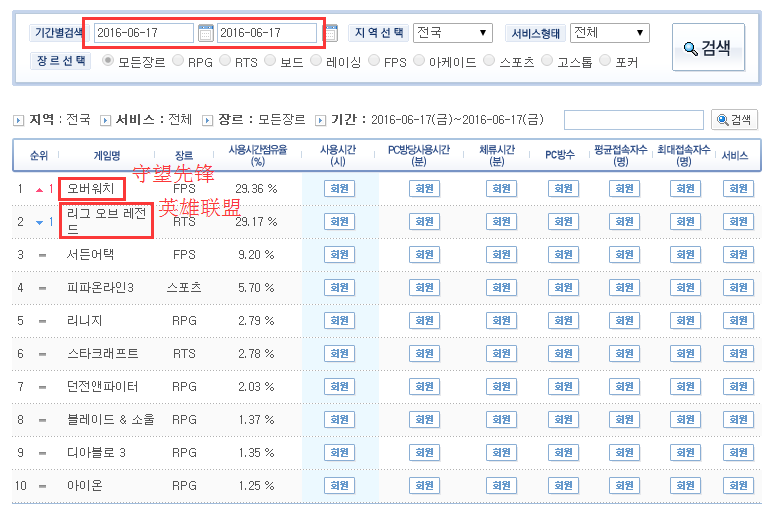
Task: Open the 서비스형태 dropdown showing 전체
Action: tap(609, 33)
